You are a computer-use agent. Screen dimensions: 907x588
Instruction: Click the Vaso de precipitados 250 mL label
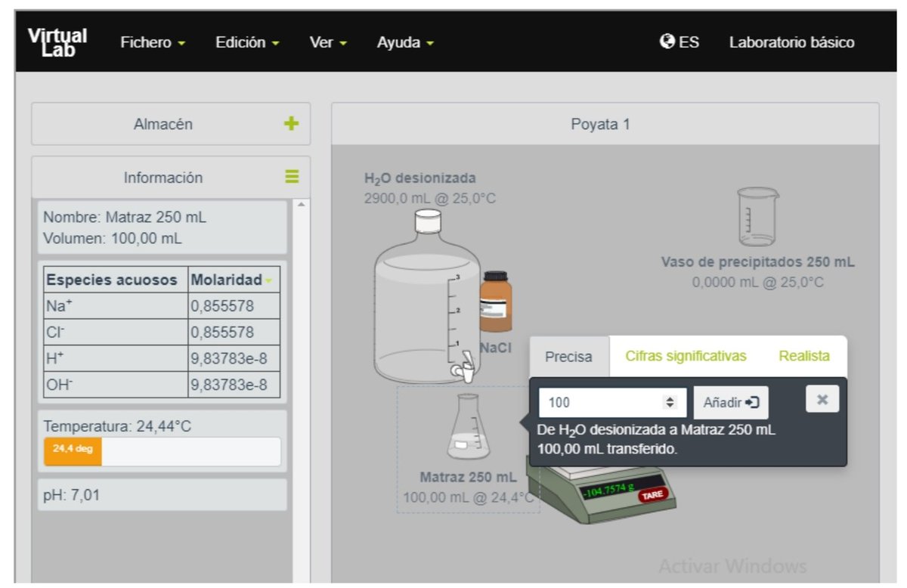(758, 262)
